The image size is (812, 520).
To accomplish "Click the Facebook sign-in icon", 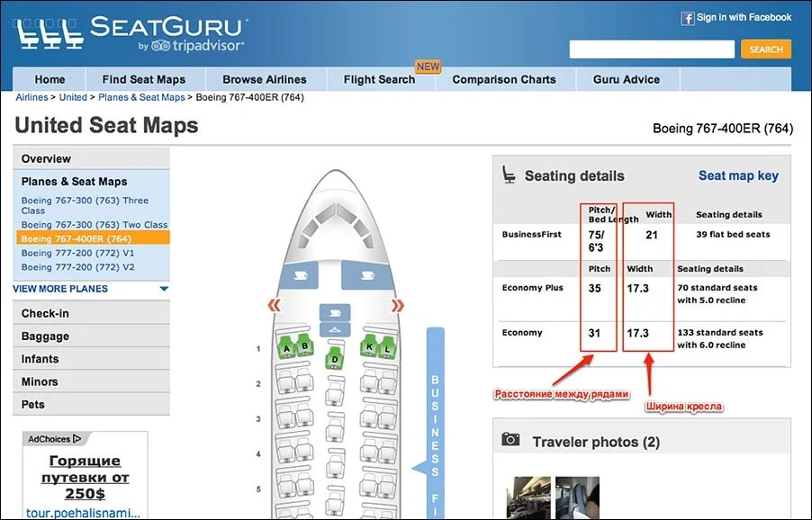I will [688, 18].
